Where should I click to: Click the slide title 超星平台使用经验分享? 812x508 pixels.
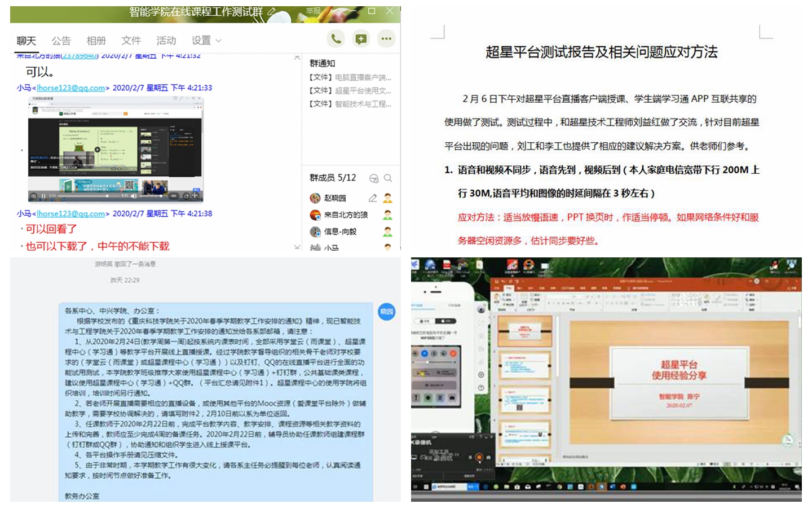pyautogui.click(x=679, y=370)
